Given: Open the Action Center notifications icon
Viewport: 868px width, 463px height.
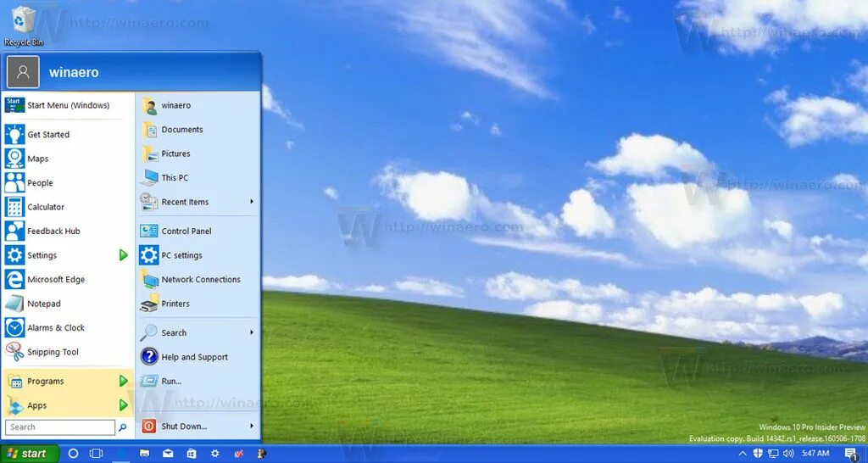Looking at the screenshot, I should tap(852, 455).
